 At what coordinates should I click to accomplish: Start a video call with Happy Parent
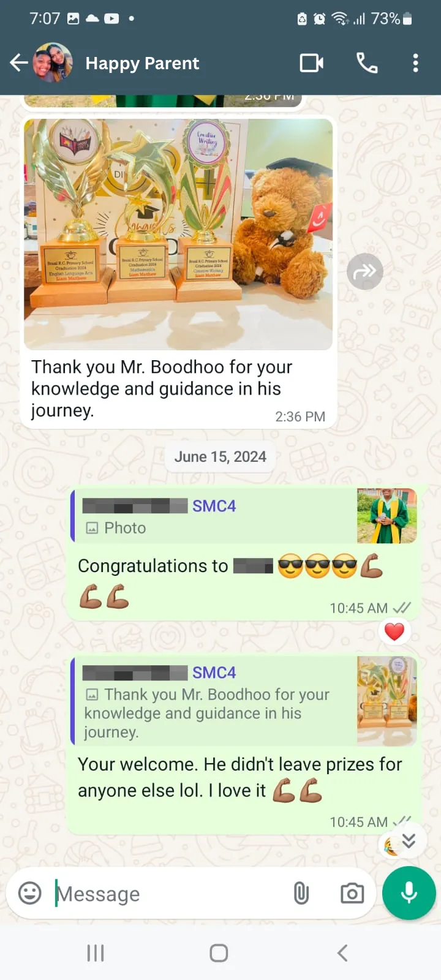click(x=311, y=63)
